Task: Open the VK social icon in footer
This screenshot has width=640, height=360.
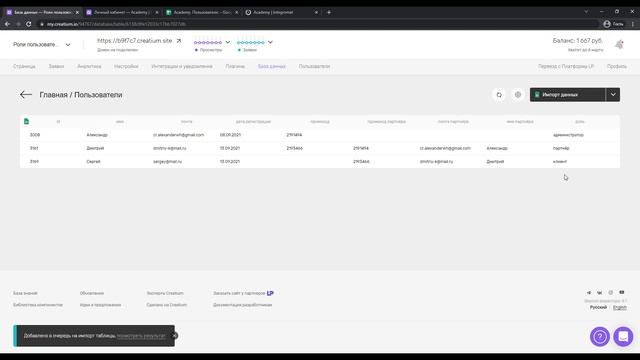Action: tap(600, 293)
